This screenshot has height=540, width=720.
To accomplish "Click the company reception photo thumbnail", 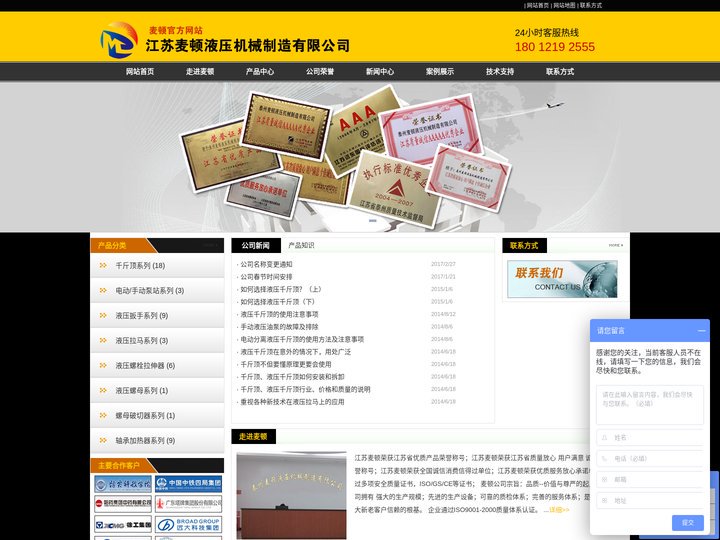I will [291, 495].
